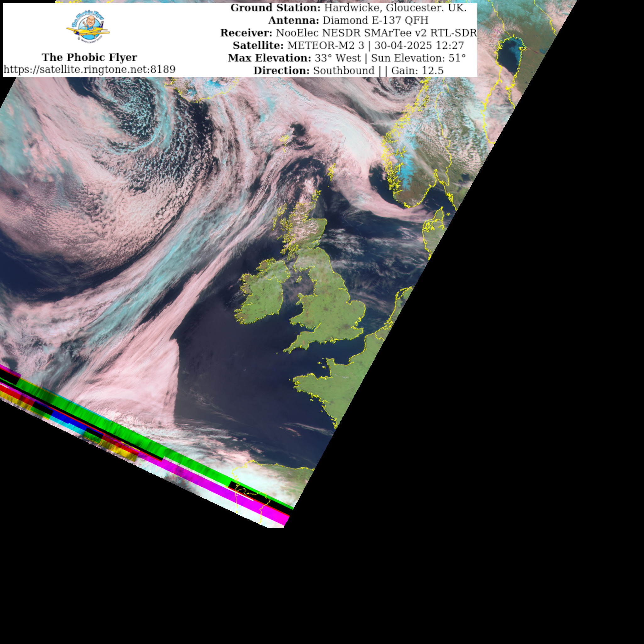Click the Phobic Flyer airplane logo
The height and width of the screenshot is (644, 644).
tap(88, 26)
